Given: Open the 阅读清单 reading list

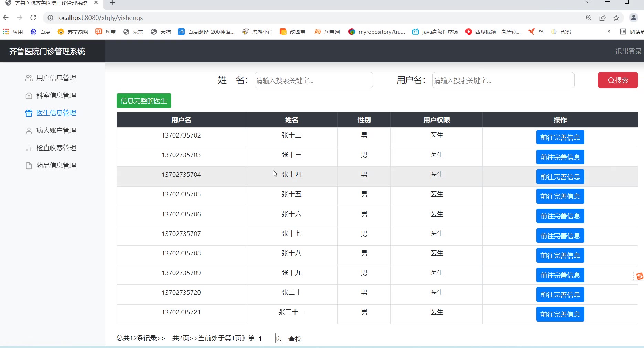Looking at the screenshot, I should 632,32.
